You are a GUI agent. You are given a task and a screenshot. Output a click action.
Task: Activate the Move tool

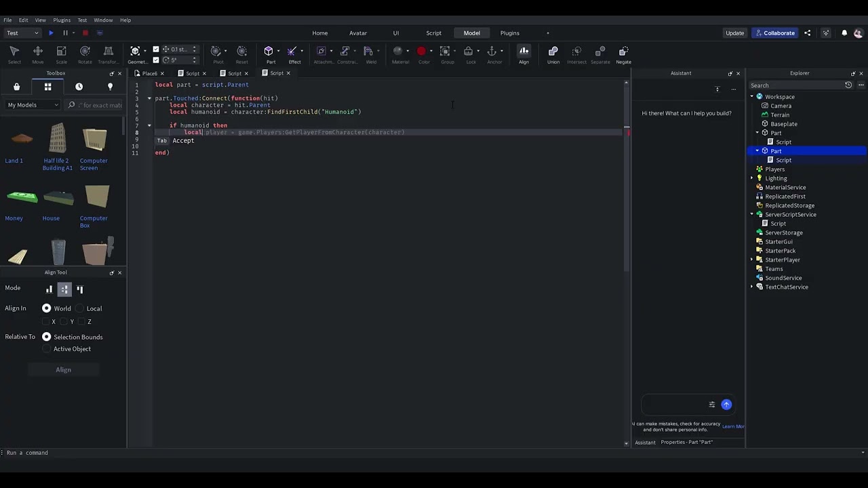38,54
